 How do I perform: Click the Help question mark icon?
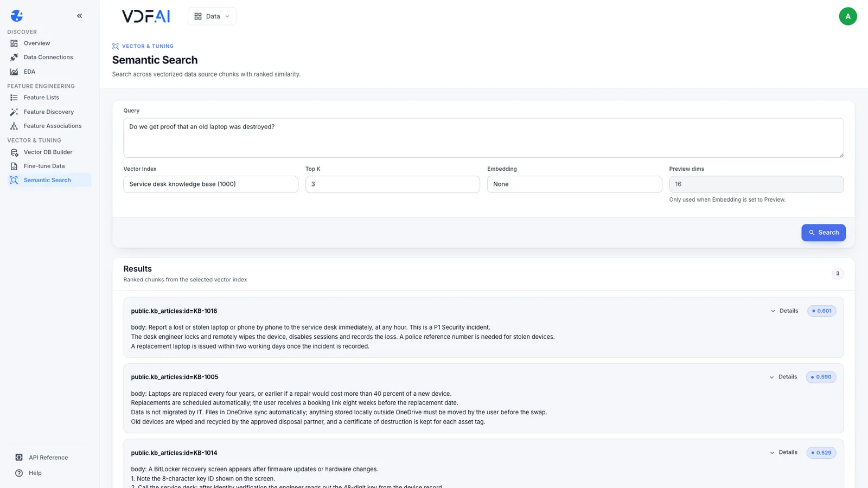[x=19, y=473]
